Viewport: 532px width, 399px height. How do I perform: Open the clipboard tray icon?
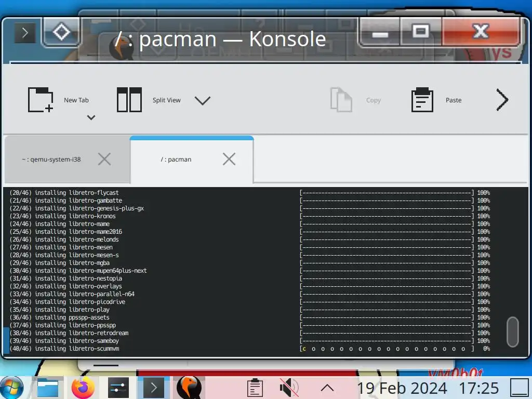tap(255, 388)
